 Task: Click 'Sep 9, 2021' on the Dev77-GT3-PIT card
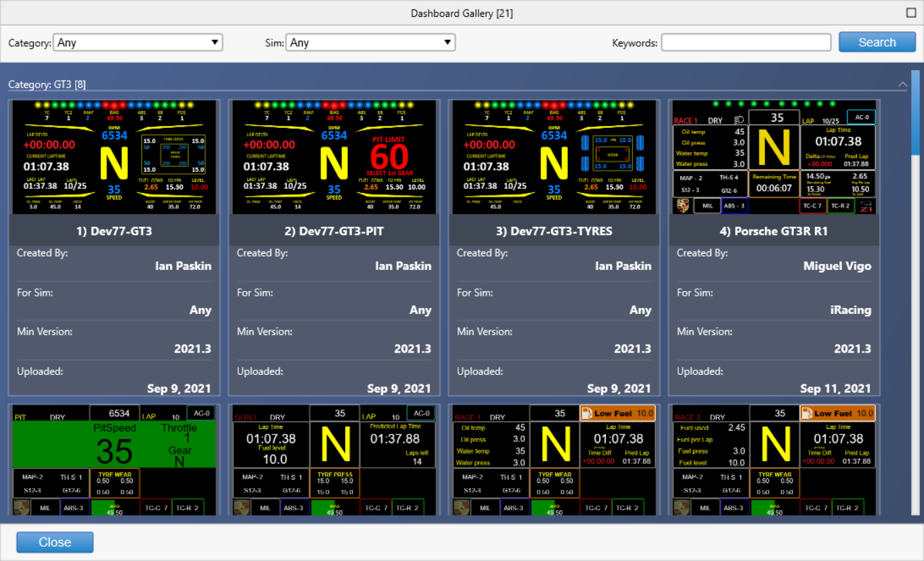(399, 388)
